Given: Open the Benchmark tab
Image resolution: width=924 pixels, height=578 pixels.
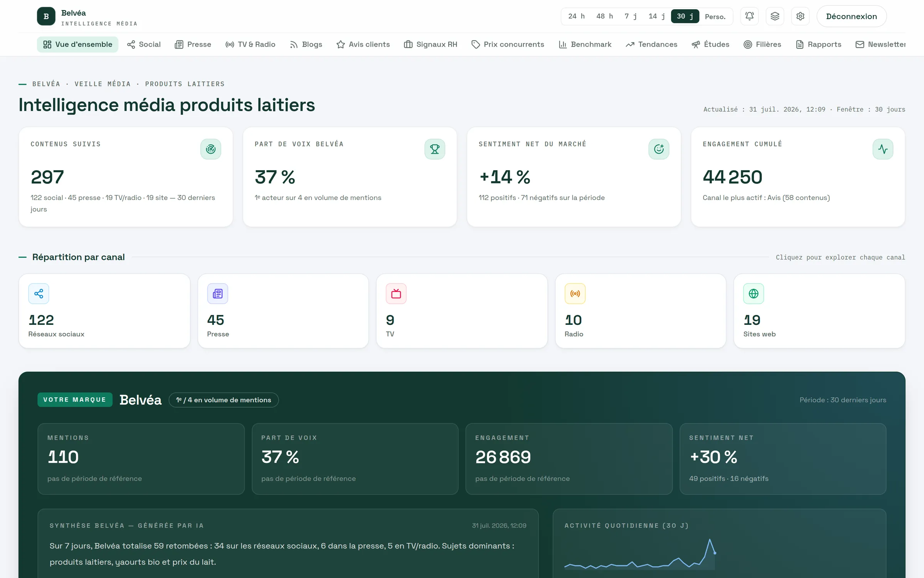Looking at the screenshot, I should [585, 44].
